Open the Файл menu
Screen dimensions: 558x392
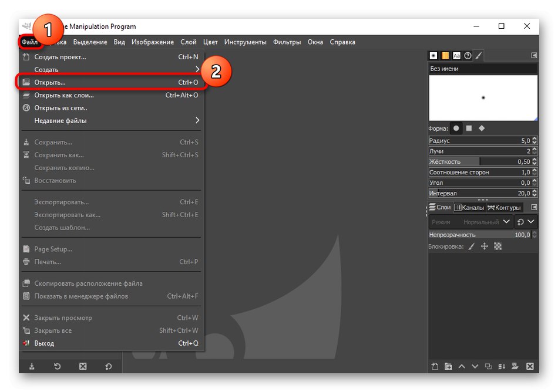[29, 42]
